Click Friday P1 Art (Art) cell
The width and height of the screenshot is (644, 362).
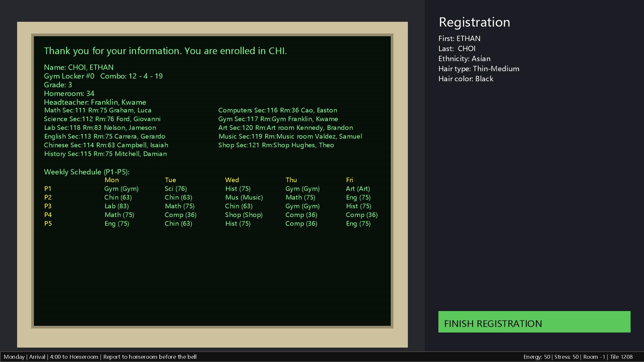click(358, 189)
